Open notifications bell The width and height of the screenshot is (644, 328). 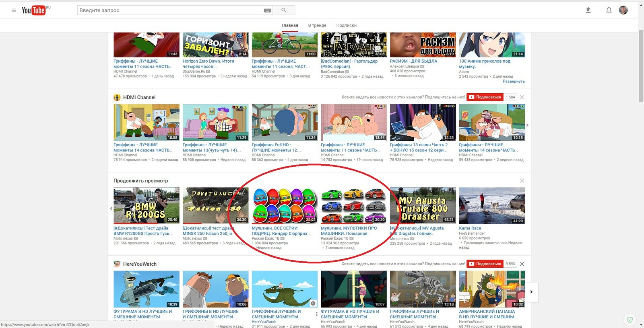coord(609,10)
